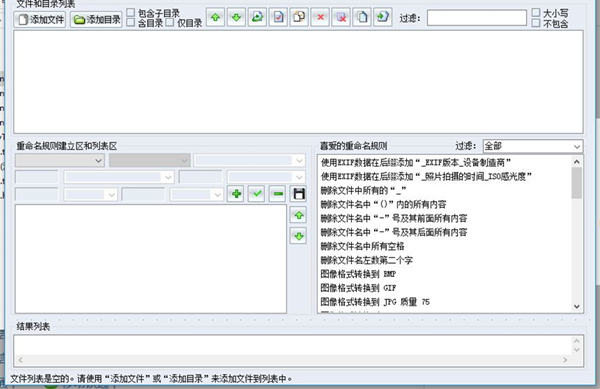Enable the 包含子目录 checkbox
The image size is (600, 389).
click(x=131, y=13)
